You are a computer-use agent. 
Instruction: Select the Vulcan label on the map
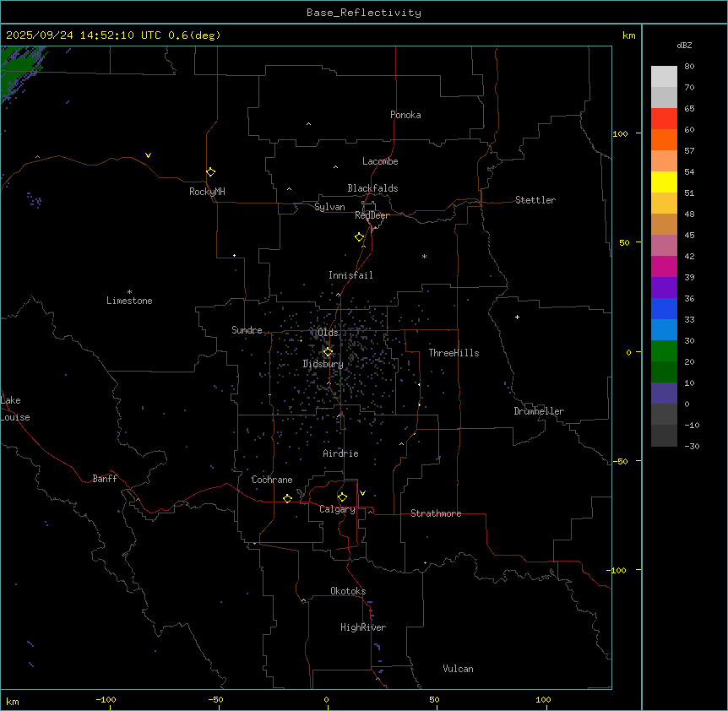[x=458, y=669]
